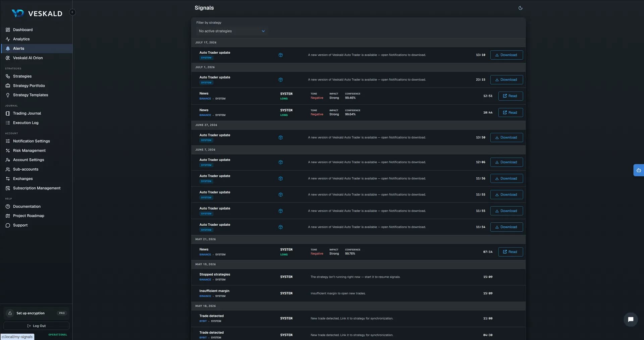
Task: Download the July 17 13:10 Auto Trader update
Action: point(506,55)
